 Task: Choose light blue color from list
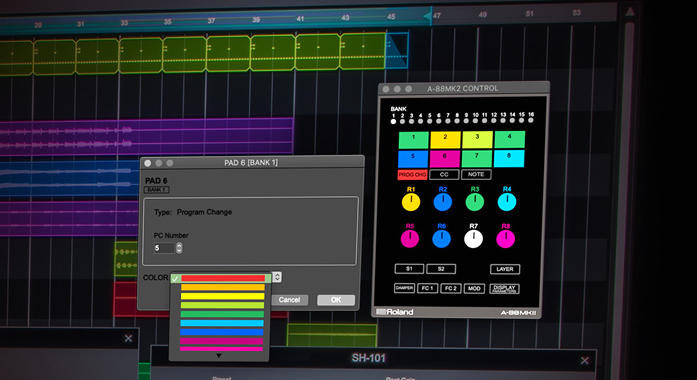[222, 323]
